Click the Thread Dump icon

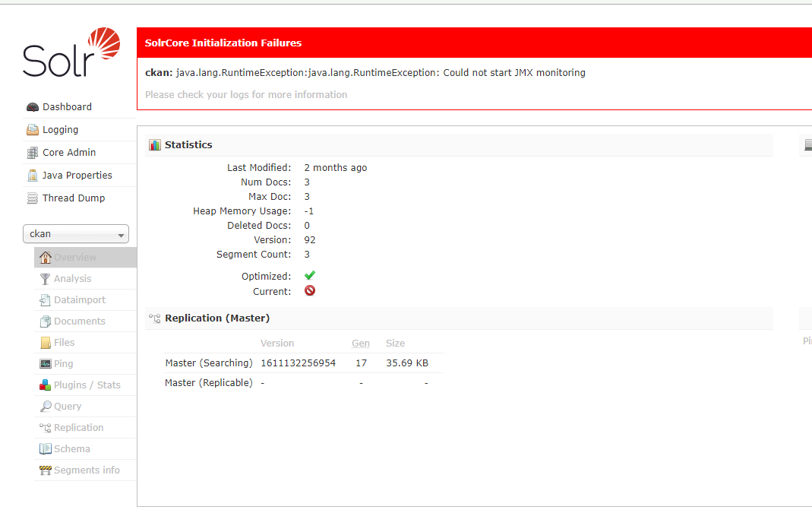tap(32, 198)
